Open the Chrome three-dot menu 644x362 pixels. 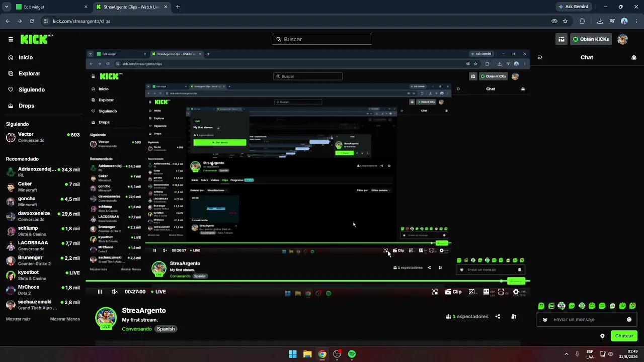636,21
